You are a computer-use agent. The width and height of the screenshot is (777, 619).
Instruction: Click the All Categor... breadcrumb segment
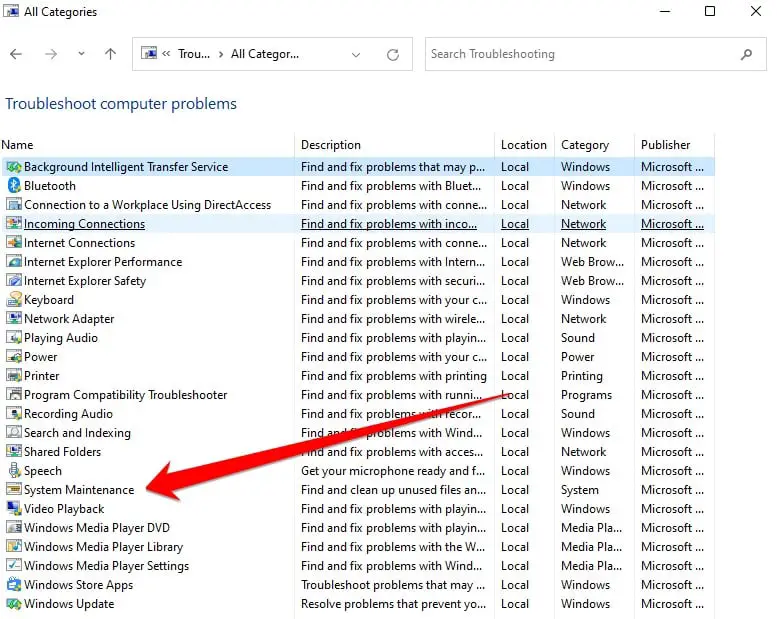[265, 54]
